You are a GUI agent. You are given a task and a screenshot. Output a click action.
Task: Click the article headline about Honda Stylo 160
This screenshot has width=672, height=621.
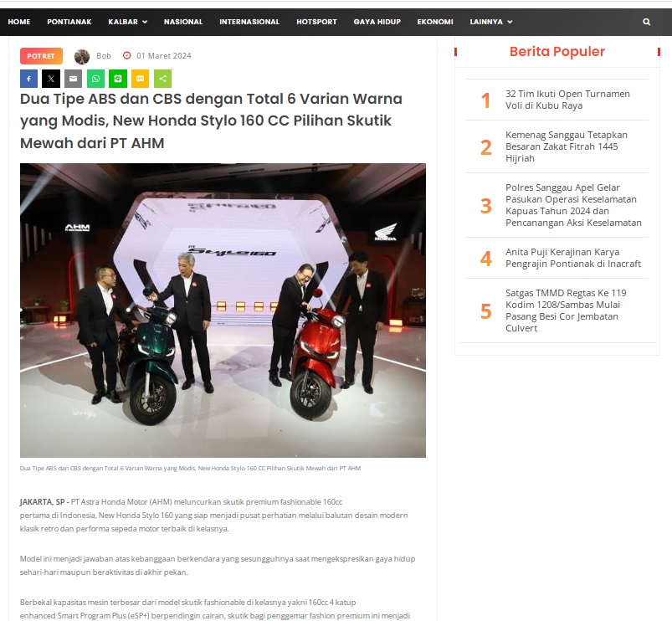click(211, 121)
